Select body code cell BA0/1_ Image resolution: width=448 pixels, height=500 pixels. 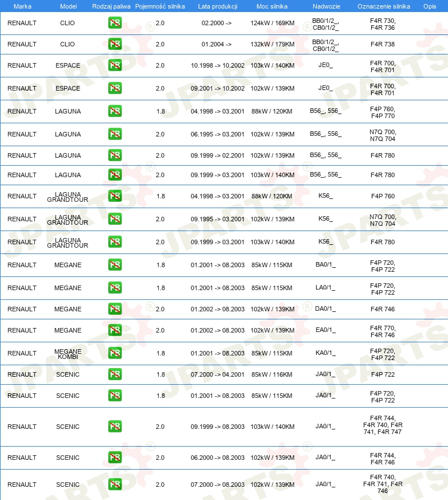pos(325,265)
